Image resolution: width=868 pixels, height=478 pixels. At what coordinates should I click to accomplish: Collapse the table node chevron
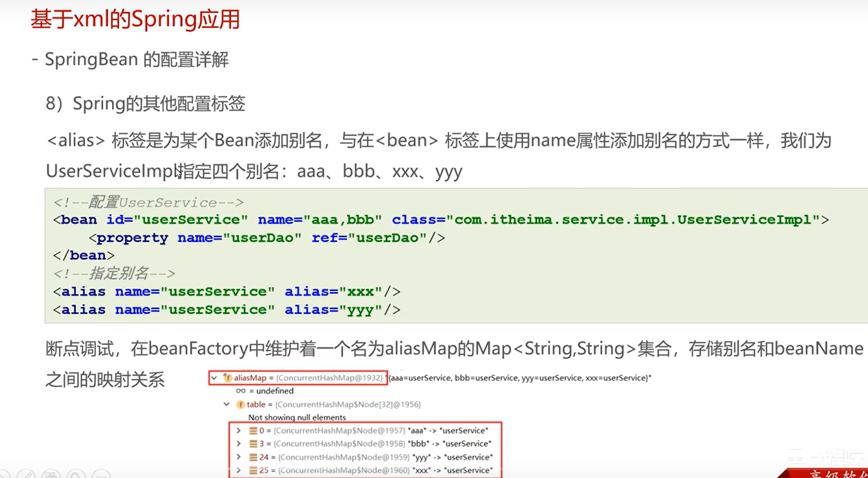(x=226, y=404)
